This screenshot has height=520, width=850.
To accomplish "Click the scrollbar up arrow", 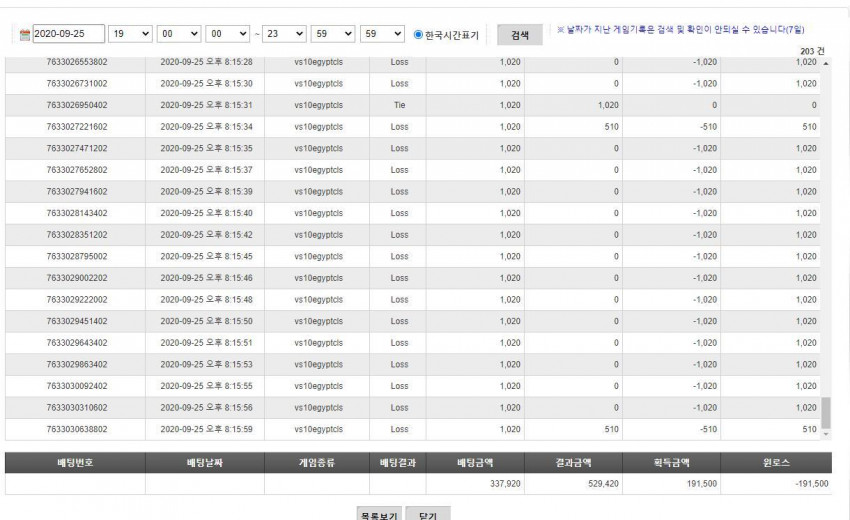I will pos(826,63).
